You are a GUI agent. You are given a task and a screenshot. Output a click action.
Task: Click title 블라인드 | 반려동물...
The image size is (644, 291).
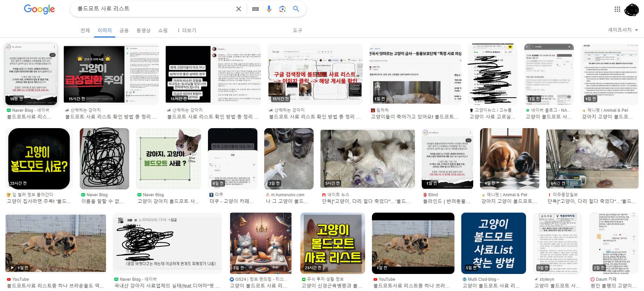(x=447, y=201)
